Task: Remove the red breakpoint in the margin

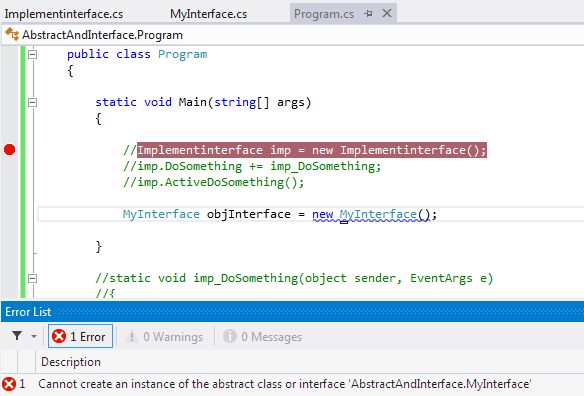Action: (x=9, y=150)
